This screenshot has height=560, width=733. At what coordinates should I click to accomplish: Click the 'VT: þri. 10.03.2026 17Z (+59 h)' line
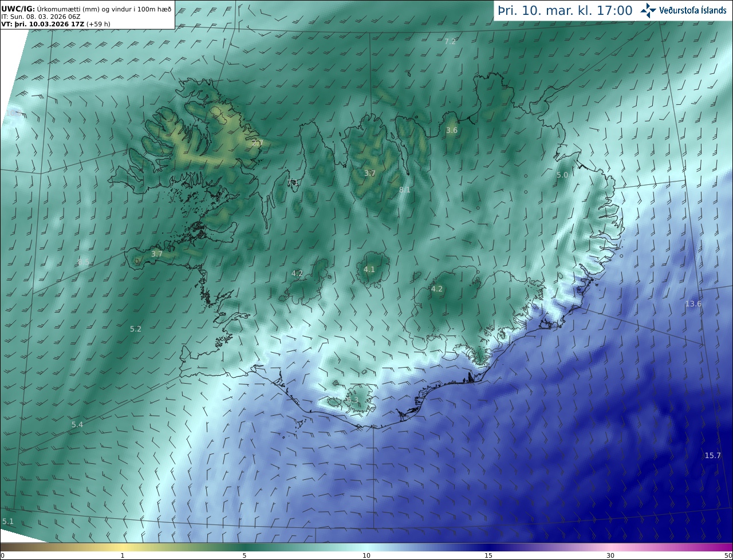pyautogui.click(x=56, y=24)
